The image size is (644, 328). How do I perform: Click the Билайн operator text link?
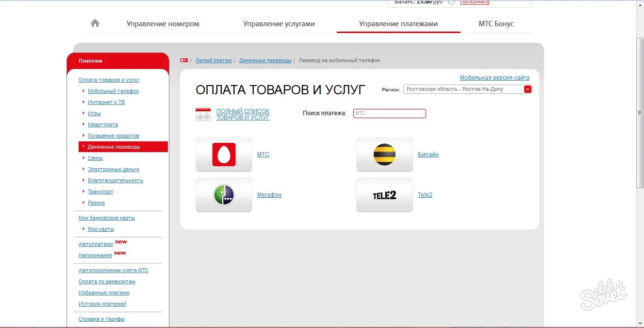428,155
